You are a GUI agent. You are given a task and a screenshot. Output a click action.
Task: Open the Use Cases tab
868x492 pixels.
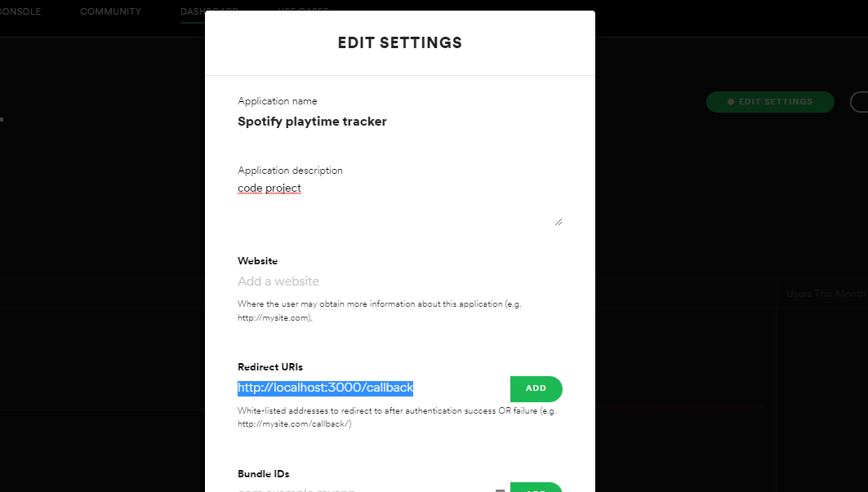pyautogui.click(x=304, y=11)
